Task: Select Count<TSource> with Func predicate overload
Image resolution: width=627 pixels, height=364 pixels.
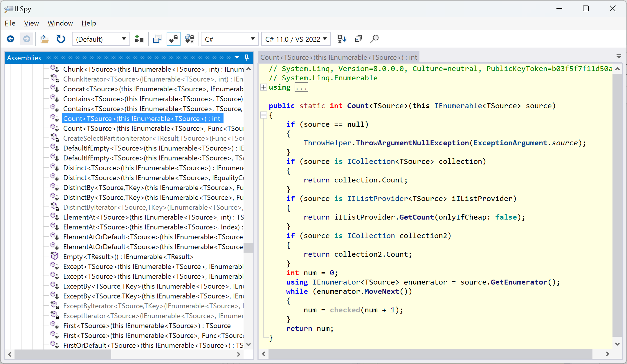Action: pyautogui.click(x=153, y=128)
